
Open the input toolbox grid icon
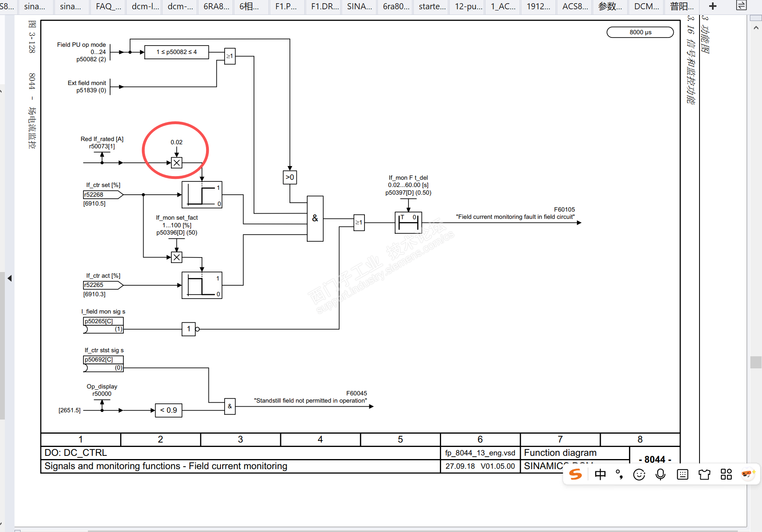[726, 474]
